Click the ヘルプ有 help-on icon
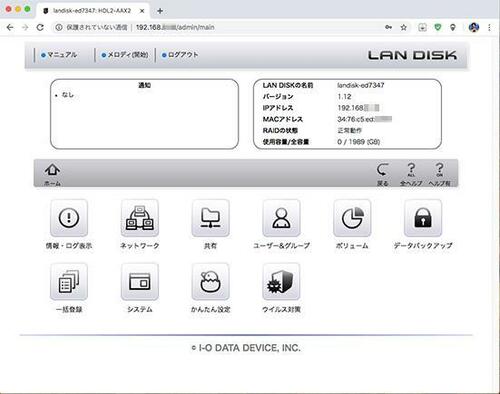500x394 pixels. pos(440,170)
